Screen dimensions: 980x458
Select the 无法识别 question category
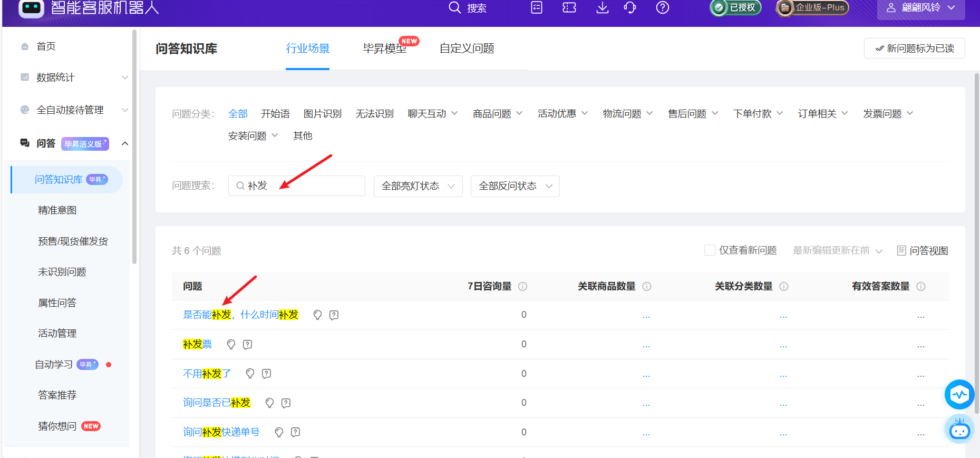pyautogui.click(x=375, y=114)
